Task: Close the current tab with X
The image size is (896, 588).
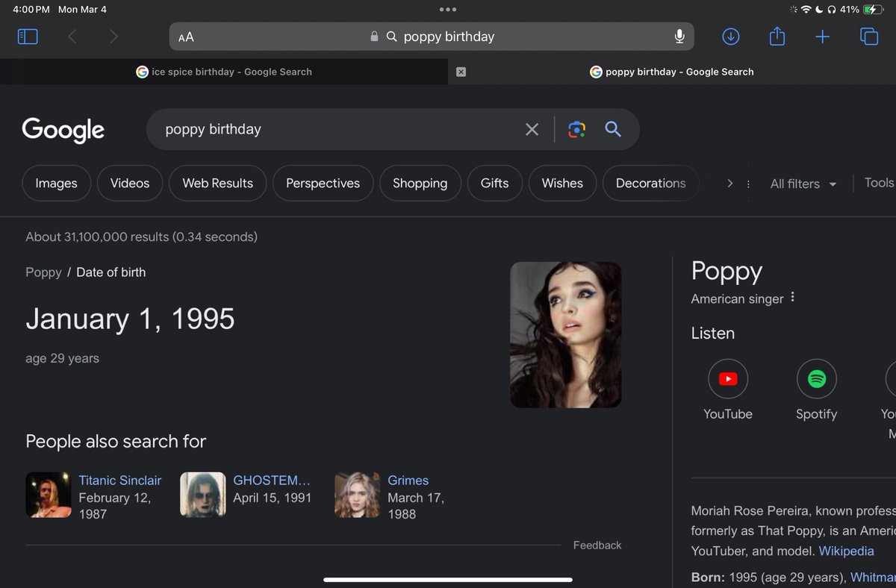Action: pos(461,72)
